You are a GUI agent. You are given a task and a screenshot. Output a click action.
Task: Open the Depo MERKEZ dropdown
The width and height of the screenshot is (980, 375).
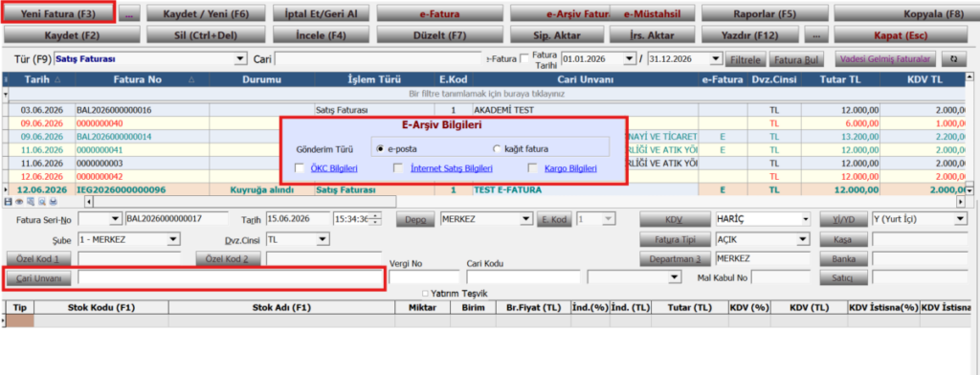click(526, 219)
